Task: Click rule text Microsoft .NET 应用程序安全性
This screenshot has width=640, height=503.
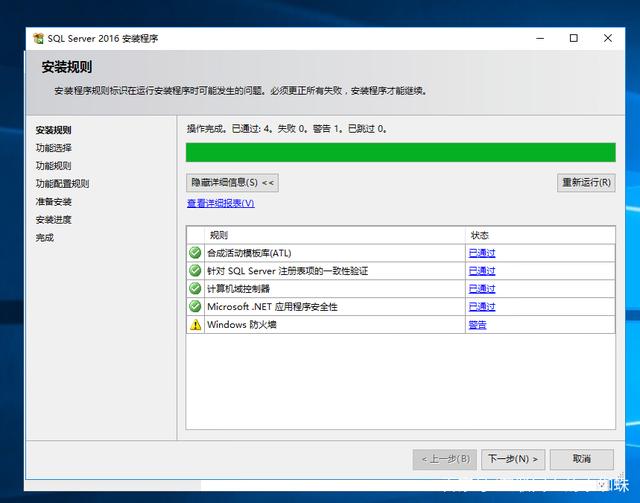Action: (272, 307)
